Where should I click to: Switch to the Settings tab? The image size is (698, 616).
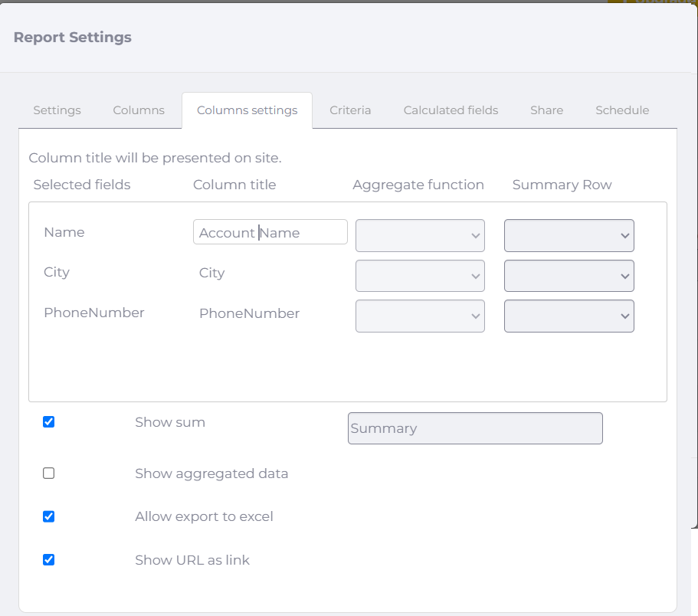coord(57,110)
